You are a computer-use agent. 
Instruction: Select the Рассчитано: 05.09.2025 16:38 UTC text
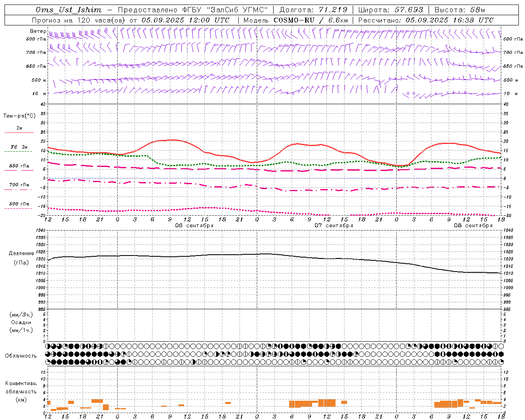point(426,20)
